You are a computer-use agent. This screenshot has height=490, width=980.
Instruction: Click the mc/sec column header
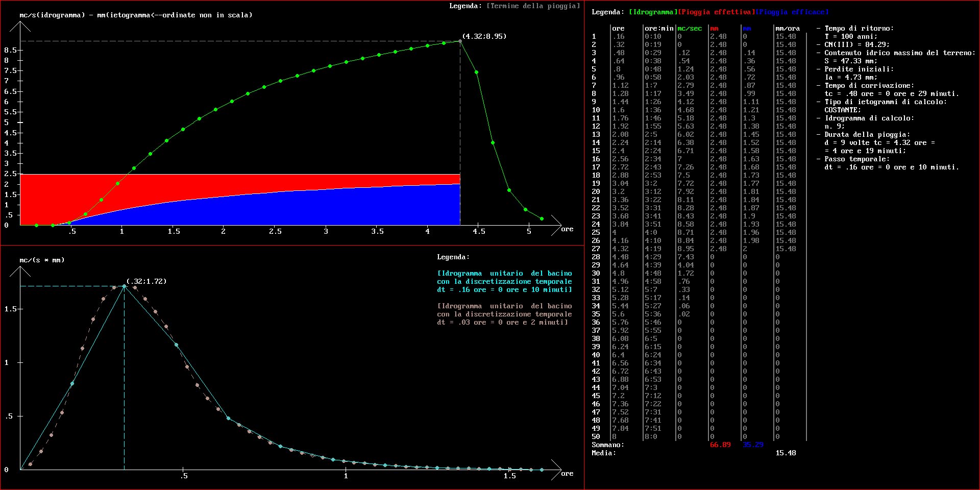click(x=689, y=29)
